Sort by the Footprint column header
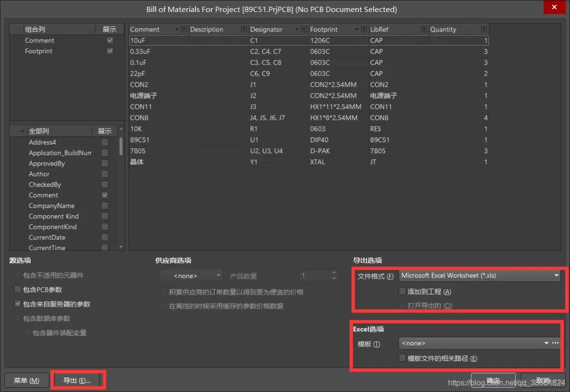 pos(324,29)
